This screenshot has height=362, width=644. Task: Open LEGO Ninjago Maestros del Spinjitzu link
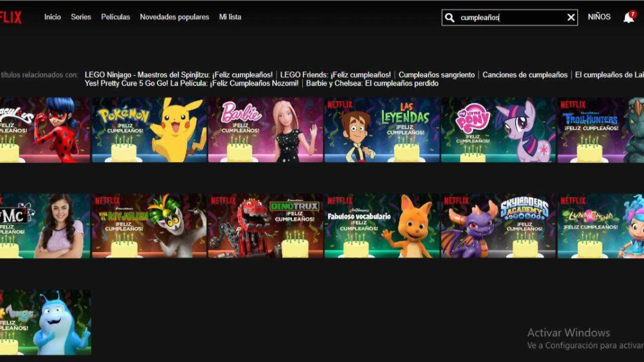[179, 75]
